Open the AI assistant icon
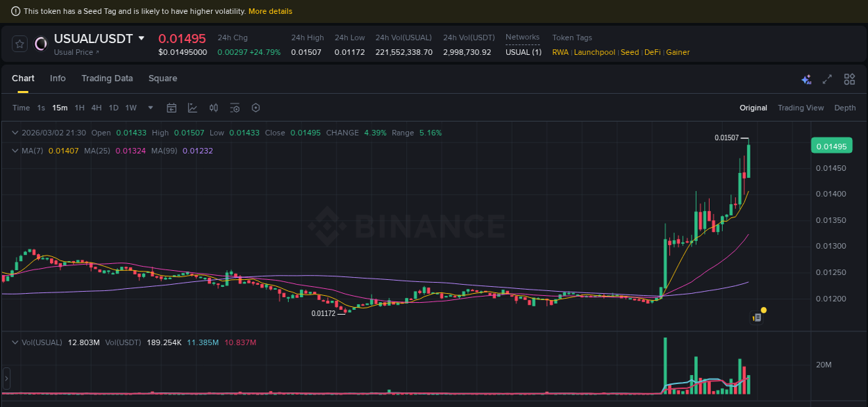Viewport: 868px width, 407px height. click(806, 79)
